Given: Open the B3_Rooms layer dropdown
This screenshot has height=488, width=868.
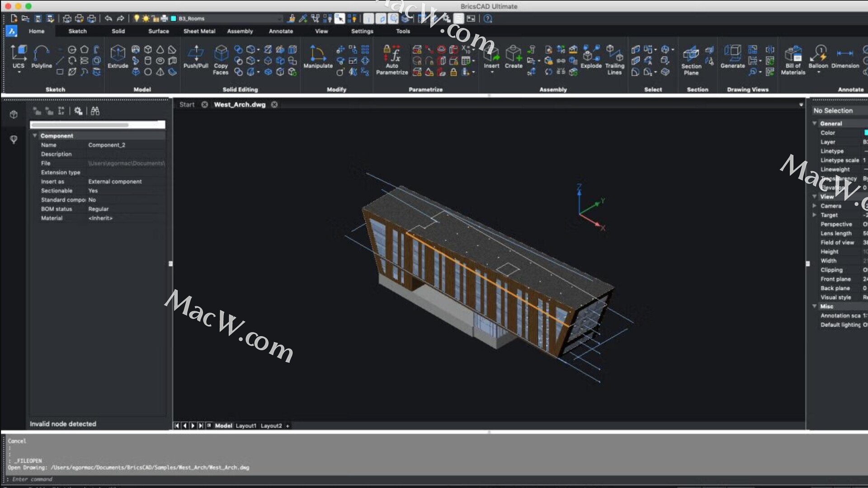Looking at the screenshot, I should (x=279, y=19).
